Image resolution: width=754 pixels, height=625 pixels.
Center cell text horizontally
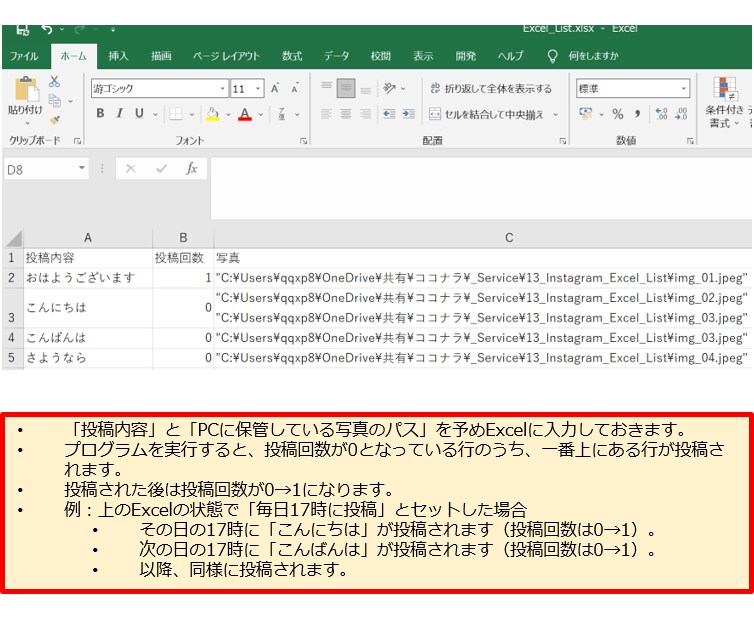[x=346, y=114]
